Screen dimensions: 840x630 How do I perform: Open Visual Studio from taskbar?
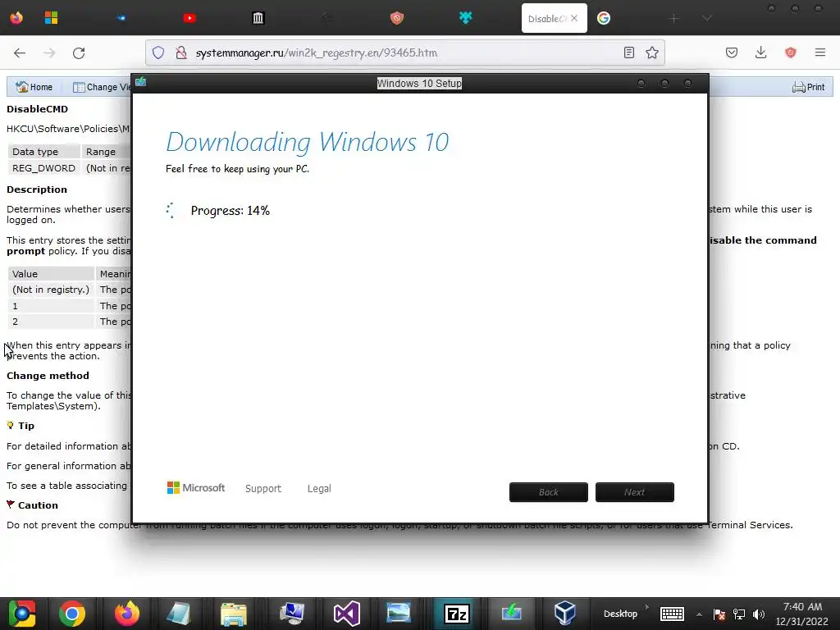(x=347, y=614)
